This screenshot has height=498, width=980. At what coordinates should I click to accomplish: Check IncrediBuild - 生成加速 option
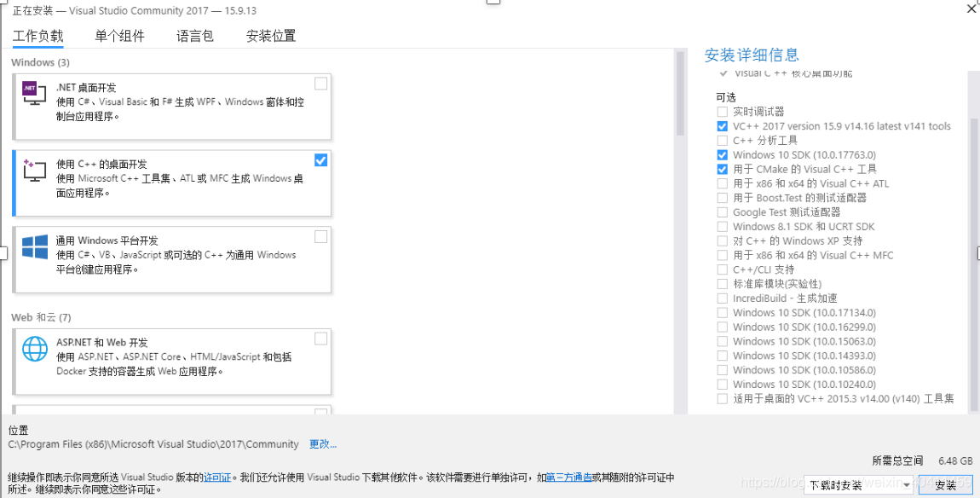(x=722, y=298)
